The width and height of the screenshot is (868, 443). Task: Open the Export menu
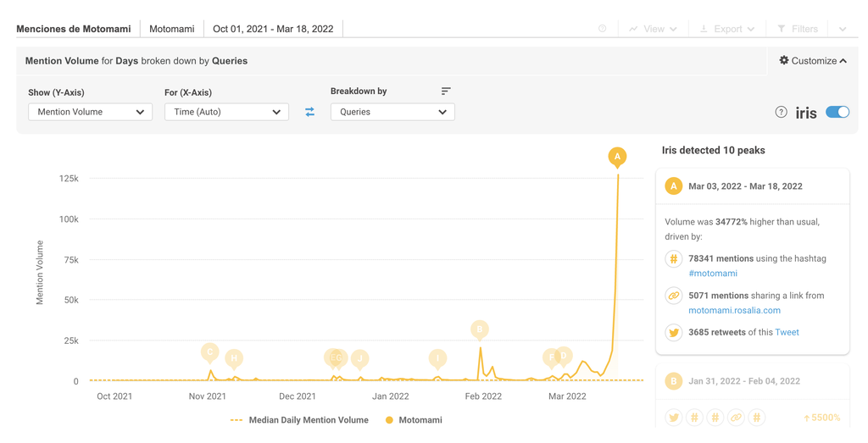point(727,29)
